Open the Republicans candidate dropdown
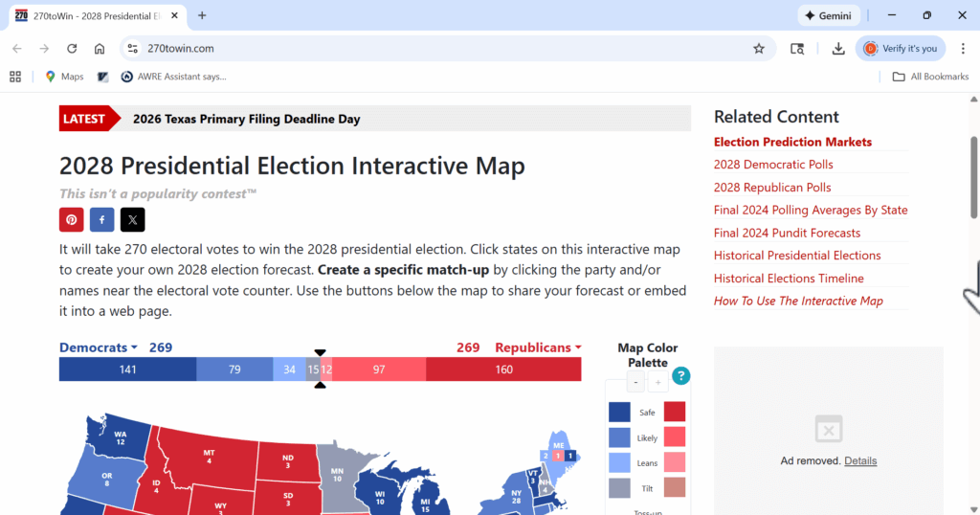This screenshot has width=980, height=515. pos(538,347)
